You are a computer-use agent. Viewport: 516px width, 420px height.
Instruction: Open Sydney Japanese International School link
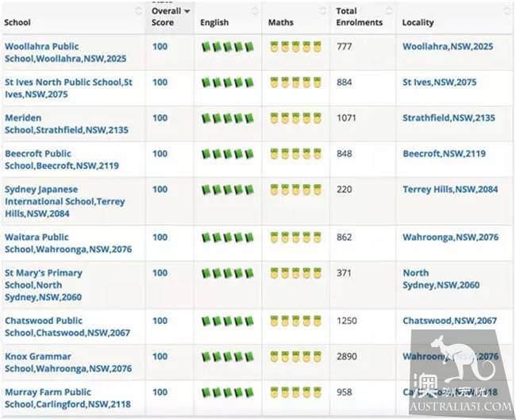coord(65,202)
